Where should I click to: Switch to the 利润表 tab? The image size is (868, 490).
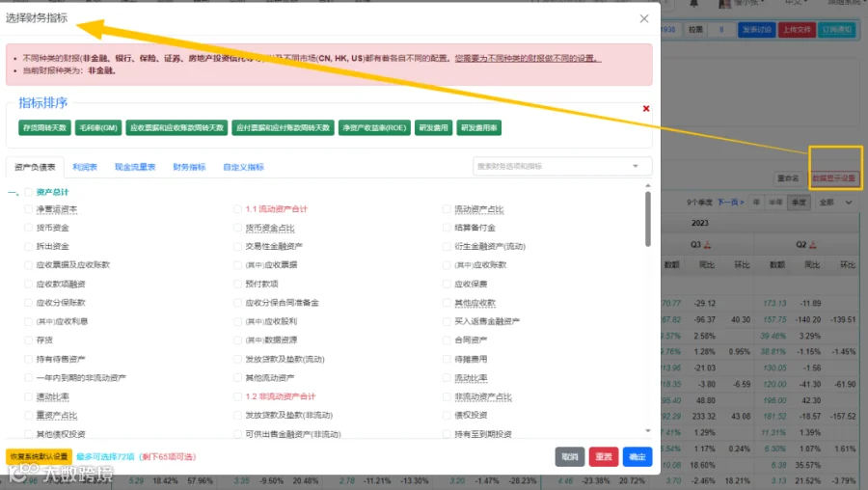point(85,167)
